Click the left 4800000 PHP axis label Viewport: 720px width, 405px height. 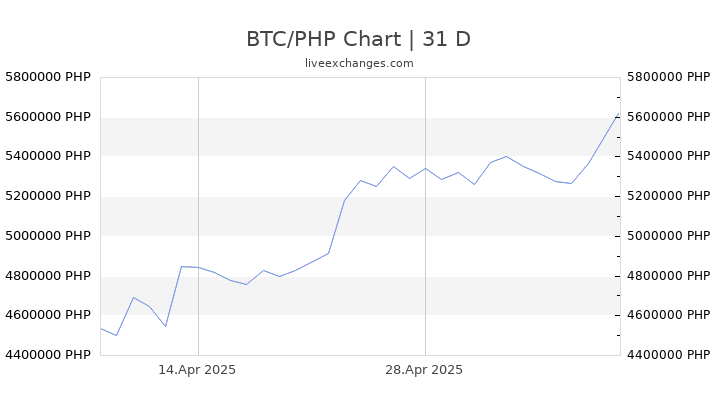48,276
